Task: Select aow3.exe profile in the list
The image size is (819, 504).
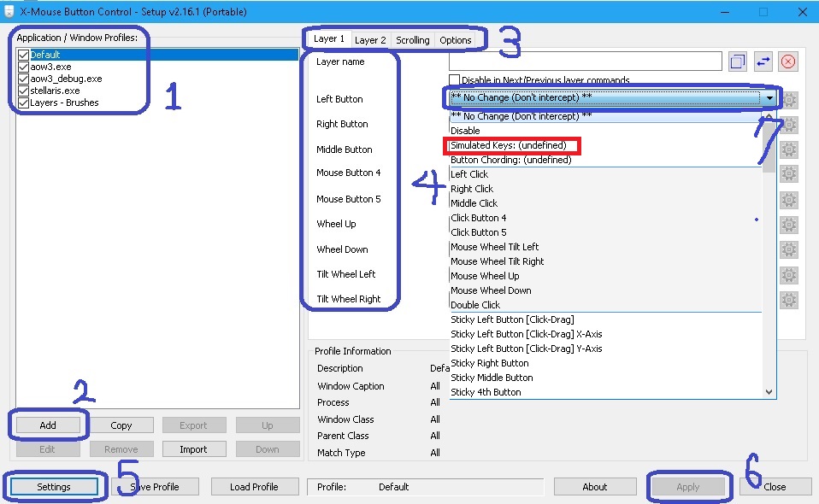Action: tap(50, 67)
